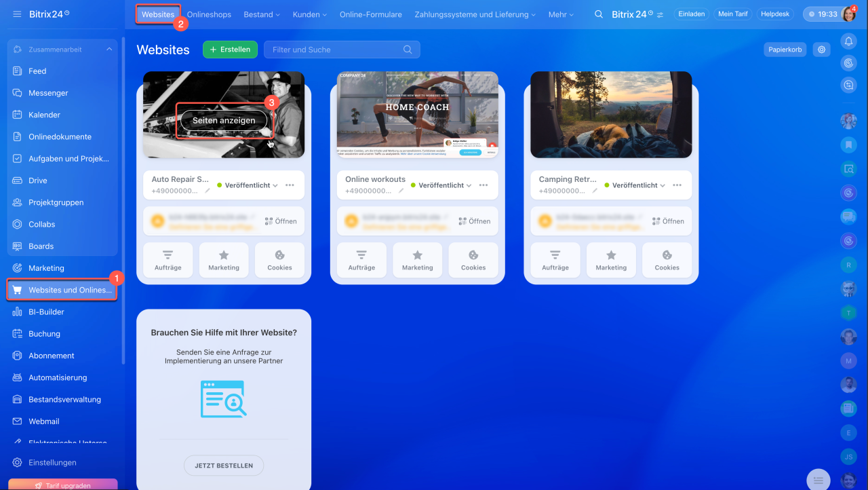868x490 pixels.
Task: Open Cookies for the Camping Retreat site
Action: click(x=667, y=260)
